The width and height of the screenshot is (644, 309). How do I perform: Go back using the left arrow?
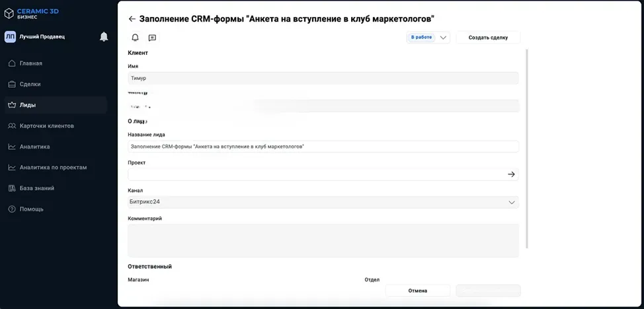click(x=132, y=19)
